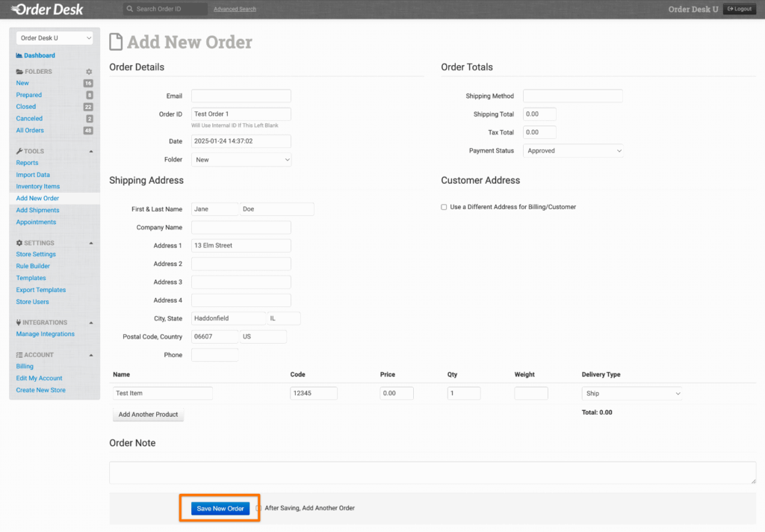Open the Payment Status dropdown
This screenshot has width=765, height=532.
click(573, 151)
